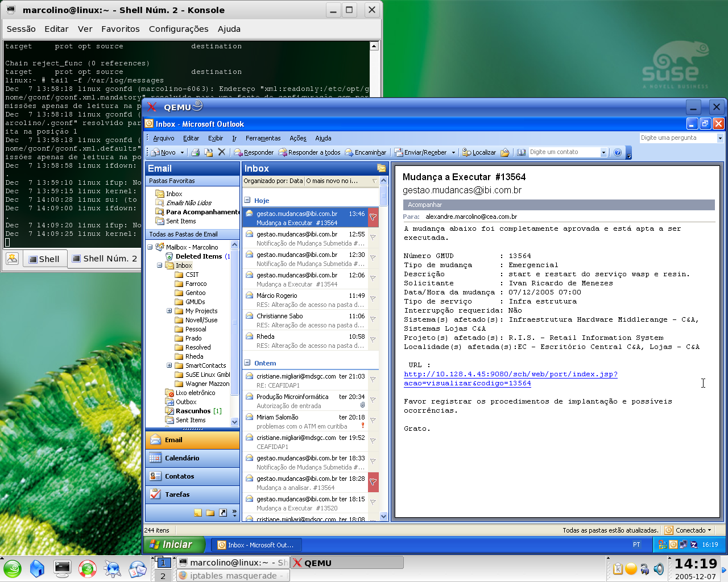Open the KDE chameleon start menu

[x=12, y=568]
